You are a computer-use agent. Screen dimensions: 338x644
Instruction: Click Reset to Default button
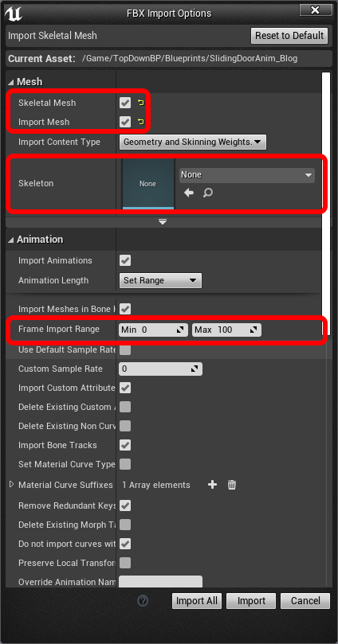(289, 36)
